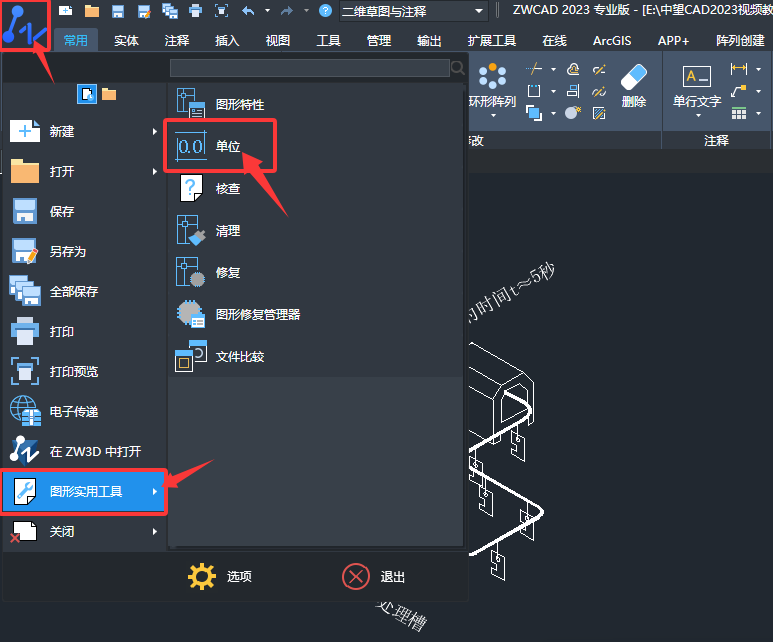Open the 扩展工具 ribbon tab
The height and width of the screenshot is (642, 773).
492,40
